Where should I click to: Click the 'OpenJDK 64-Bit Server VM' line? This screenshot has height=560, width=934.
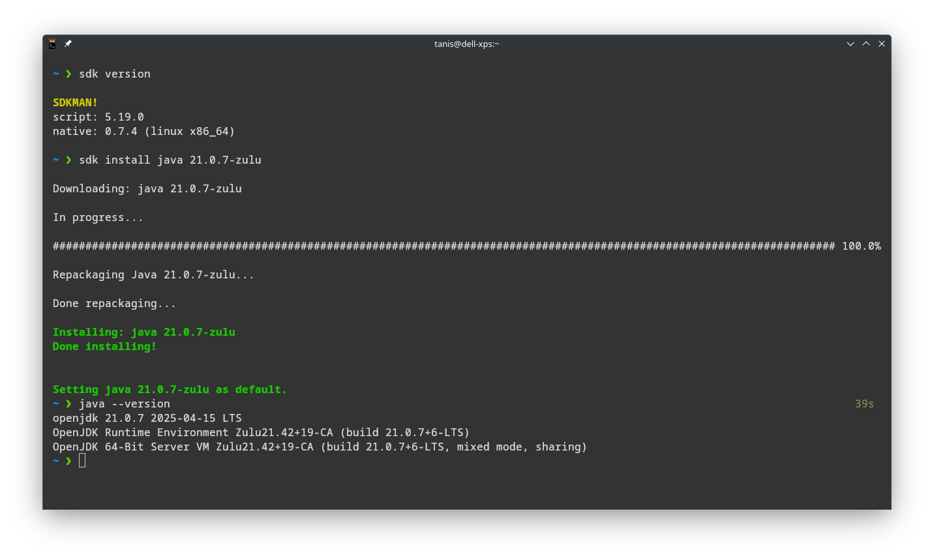pos(320,447)
